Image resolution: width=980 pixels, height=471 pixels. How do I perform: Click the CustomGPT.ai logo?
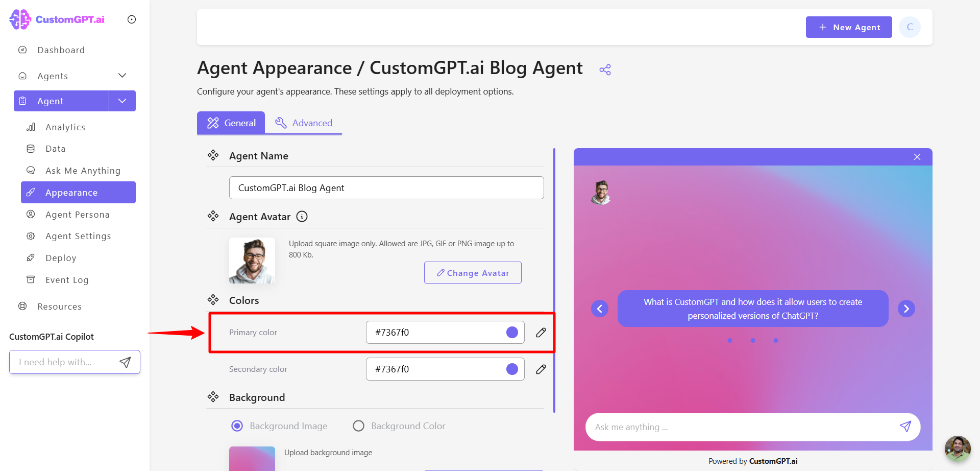tap(57, 19)
